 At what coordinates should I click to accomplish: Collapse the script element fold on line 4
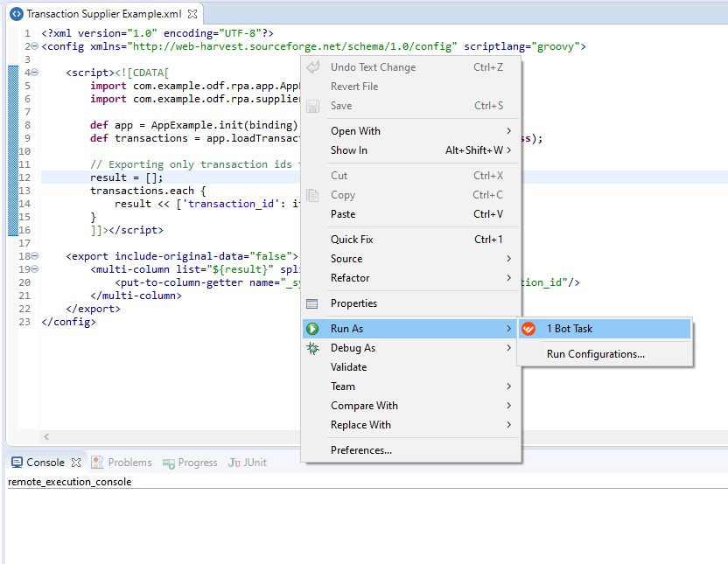point(34,73)
